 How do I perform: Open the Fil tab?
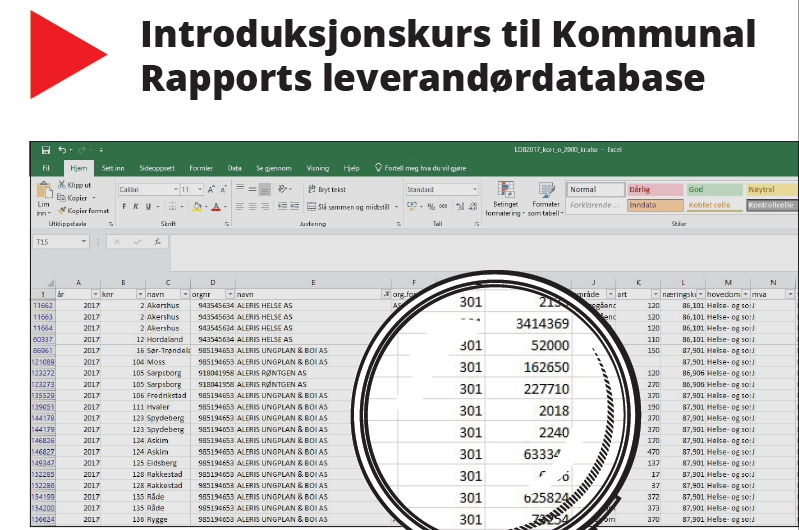pyautogui.click(x=46, y=168)
